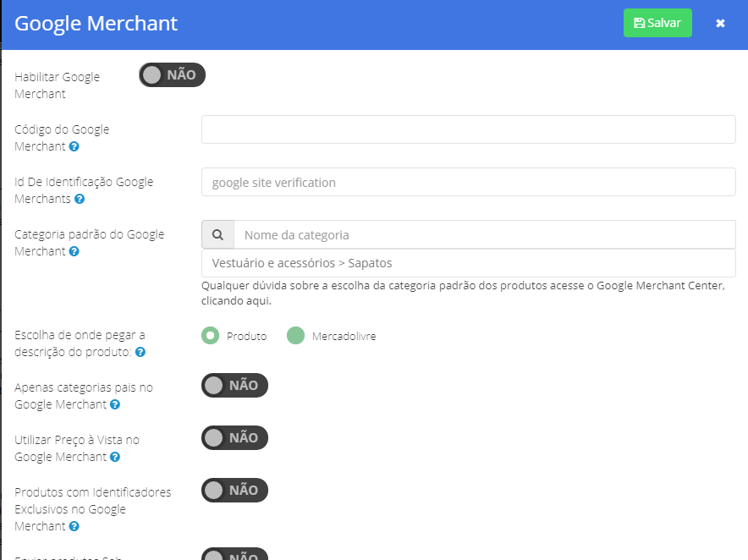
Task: Focus the google site verification field
Action: 469,182
